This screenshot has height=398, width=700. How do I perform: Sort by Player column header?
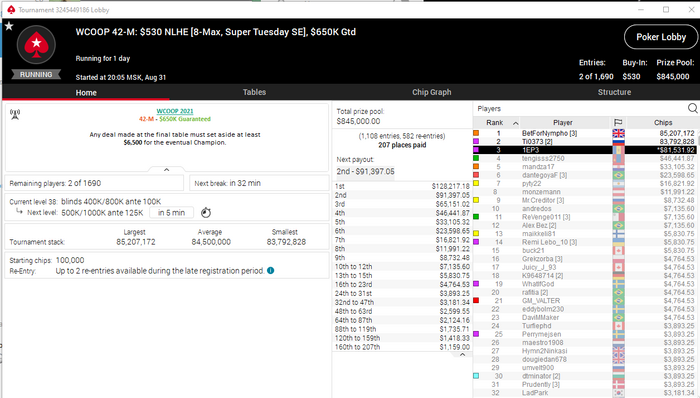click(563, 122)
